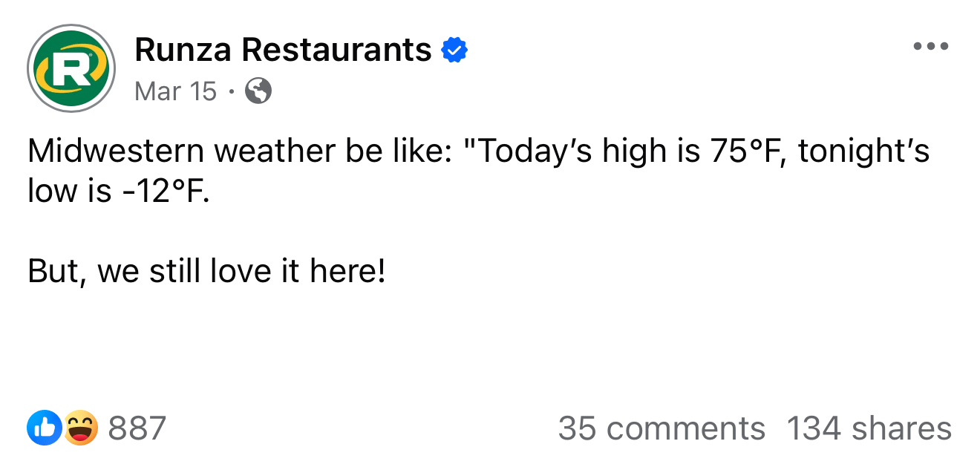980x470 pixels.
Task: Click the blue thumbs-up Like reaction icon
Action: coord(44,428)
